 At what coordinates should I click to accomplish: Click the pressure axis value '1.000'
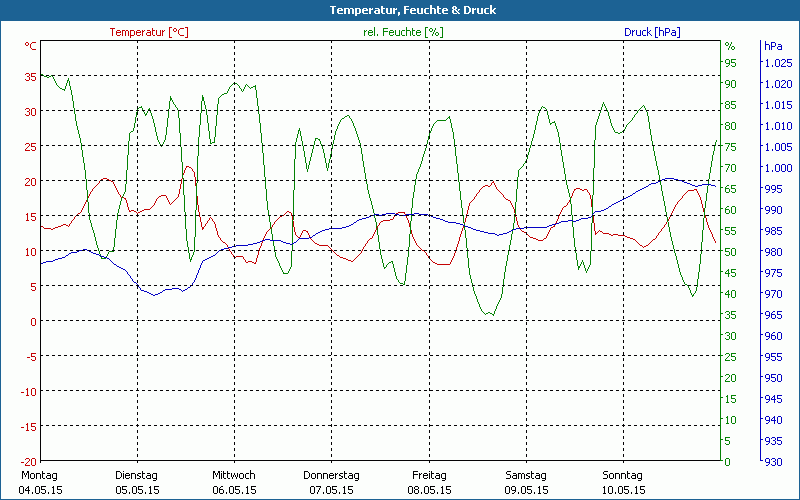778,168
